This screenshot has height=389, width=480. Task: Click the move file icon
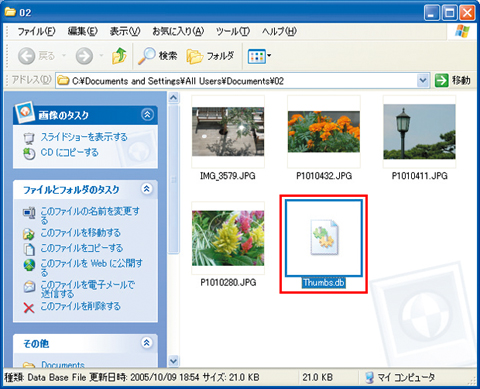click(29, 234)
